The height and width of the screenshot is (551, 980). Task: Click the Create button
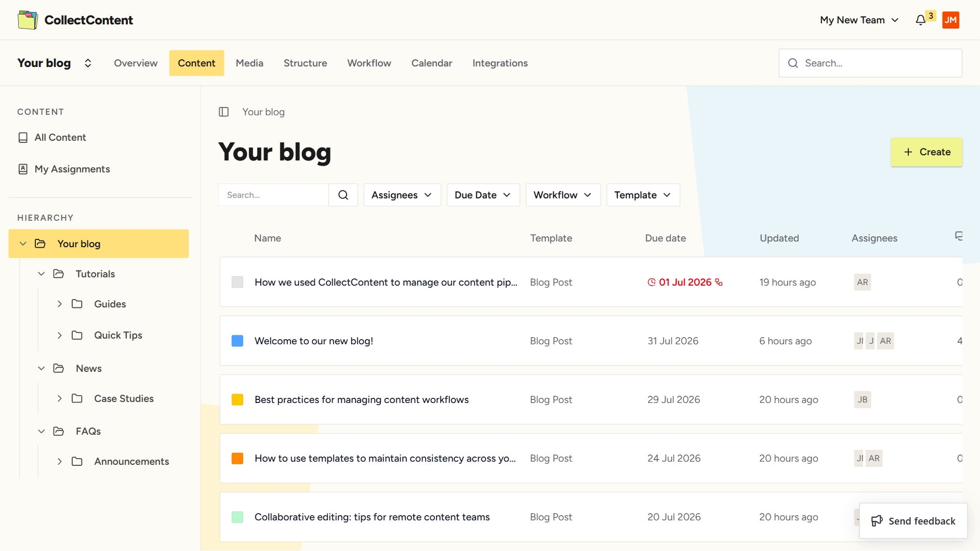pyautogui.click(x=926, y=152)
